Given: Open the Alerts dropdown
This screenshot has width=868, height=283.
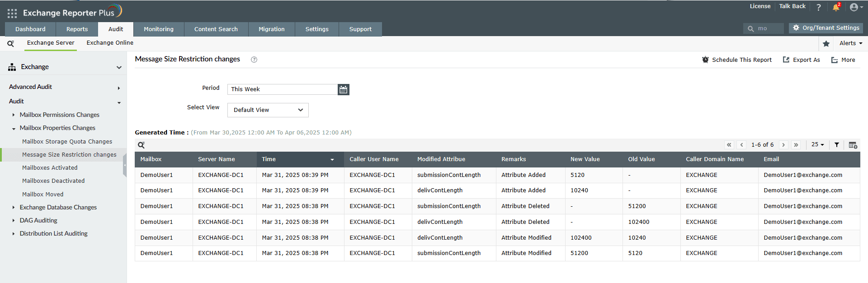Looking at the screenshot, I should [851, 43].
